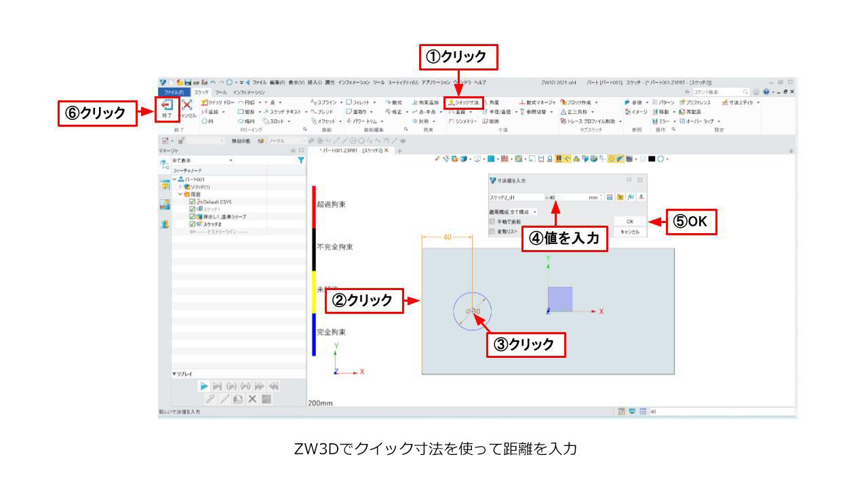Open the ミラー dropdown arrow
This screenshot has width=868, height=488.
(x=674, y=121)
